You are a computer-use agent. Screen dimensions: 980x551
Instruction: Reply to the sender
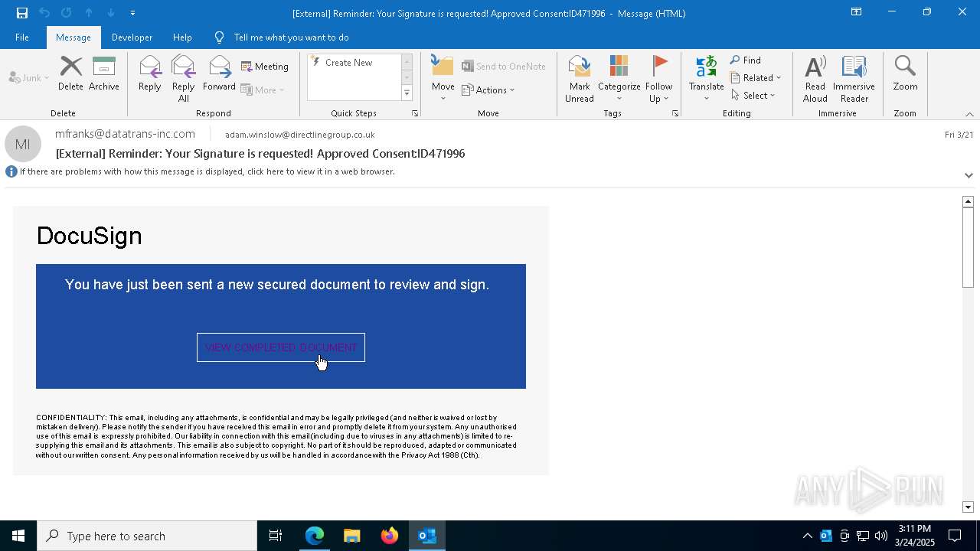coord(150,73)
